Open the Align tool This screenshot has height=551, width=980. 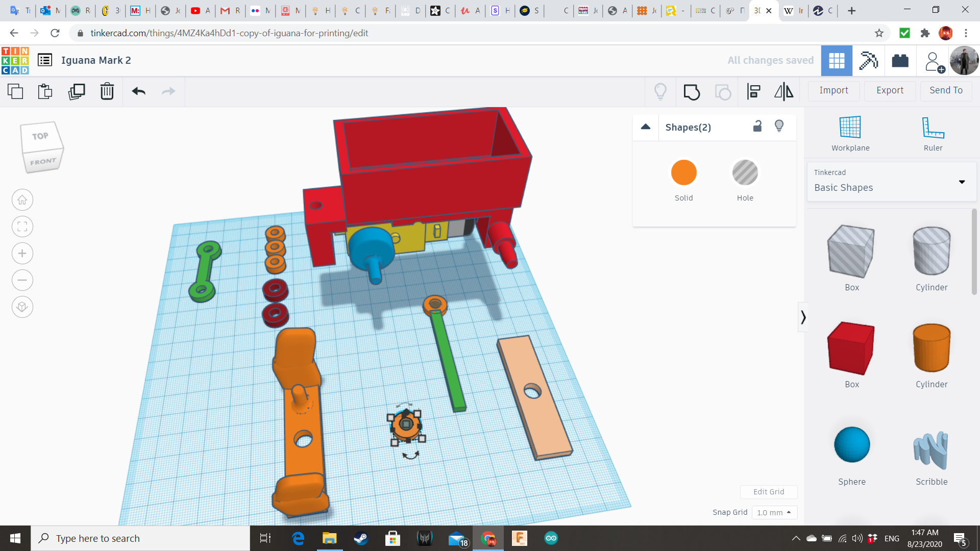753,92
